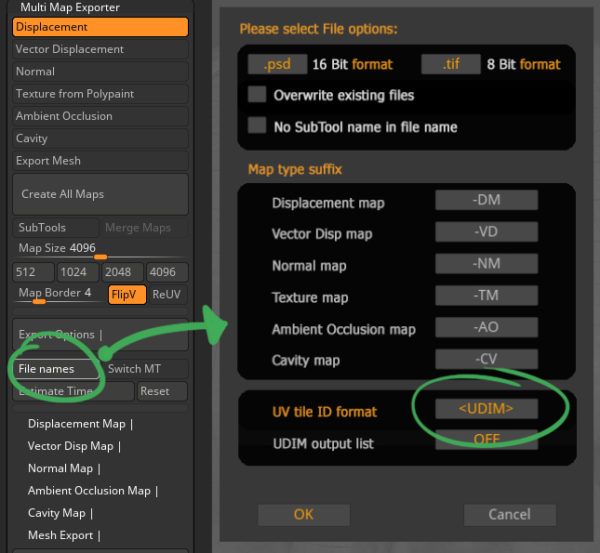Enable Normal map export
This screenshot has height=553, width=600.
pos(100,72)
